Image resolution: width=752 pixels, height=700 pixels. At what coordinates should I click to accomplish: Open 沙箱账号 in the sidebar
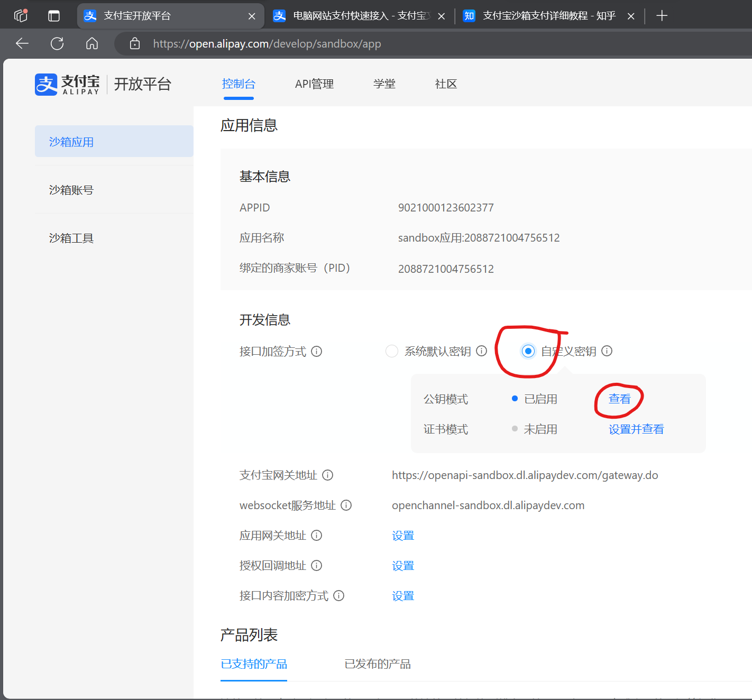71,190
